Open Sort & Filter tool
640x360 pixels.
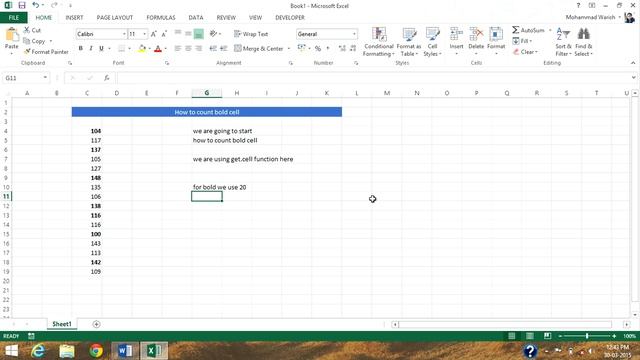click(563, 42)
